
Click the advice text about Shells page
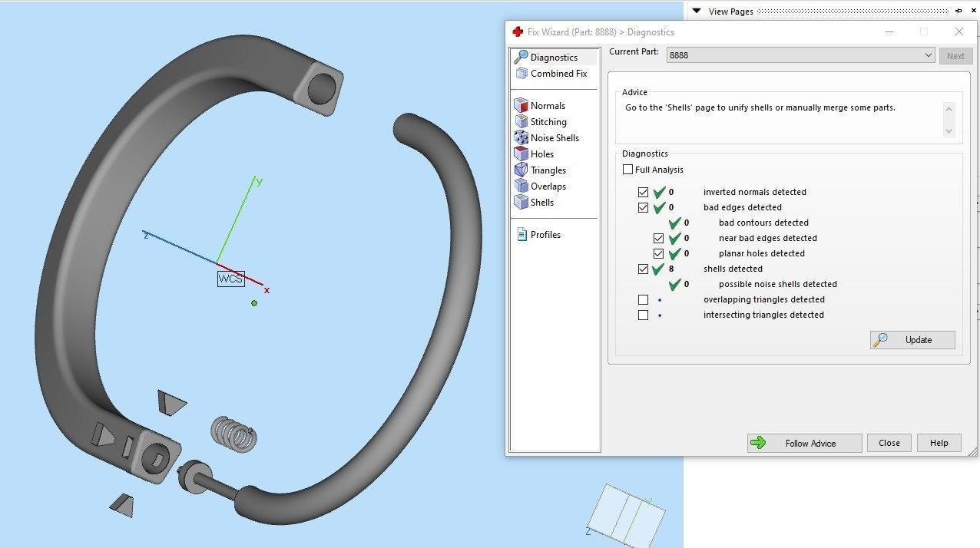pos(760,107)
